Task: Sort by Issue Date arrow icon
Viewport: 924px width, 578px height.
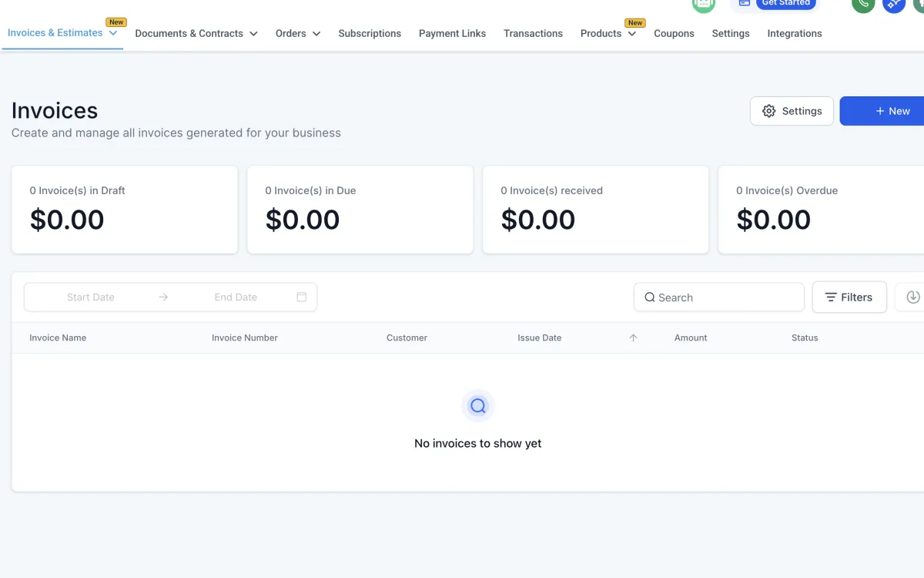Action: click(634, 338)
